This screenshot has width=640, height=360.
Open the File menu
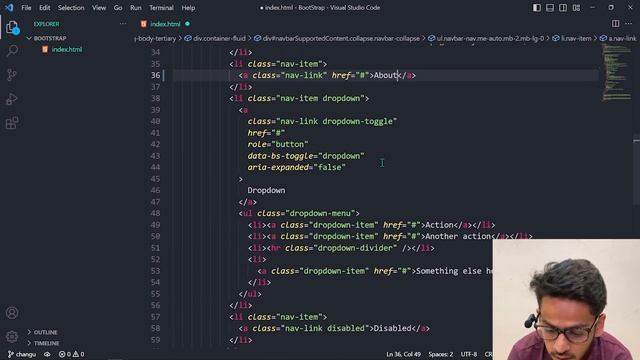[x=26, y=8]
